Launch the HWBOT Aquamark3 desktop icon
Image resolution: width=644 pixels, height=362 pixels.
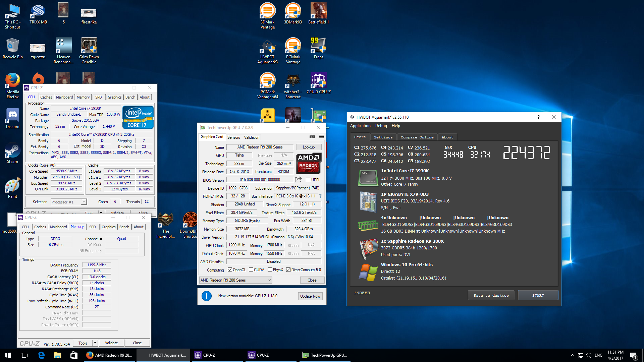(267, 51)
